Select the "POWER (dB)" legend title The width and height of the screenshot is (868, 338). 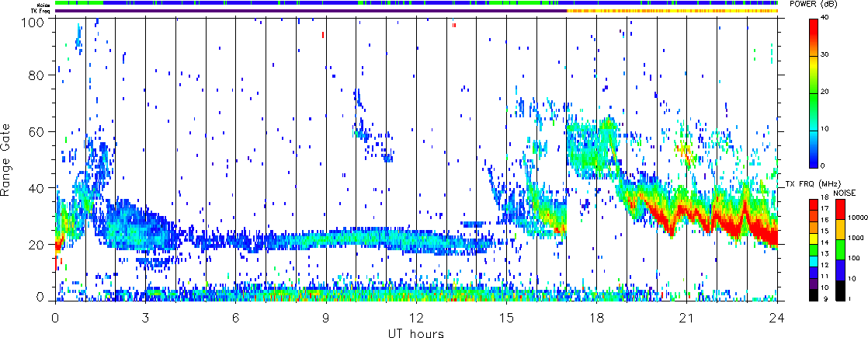(814, 4)
